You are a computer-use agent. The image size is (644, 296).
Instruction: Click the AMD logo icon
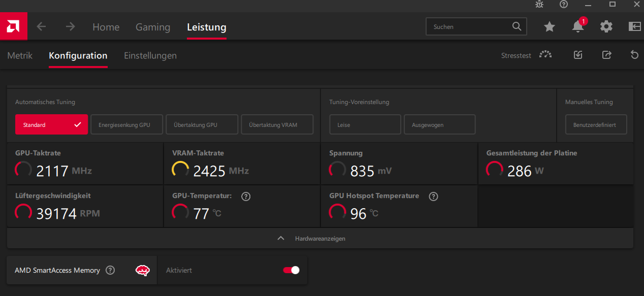(14, 26)
